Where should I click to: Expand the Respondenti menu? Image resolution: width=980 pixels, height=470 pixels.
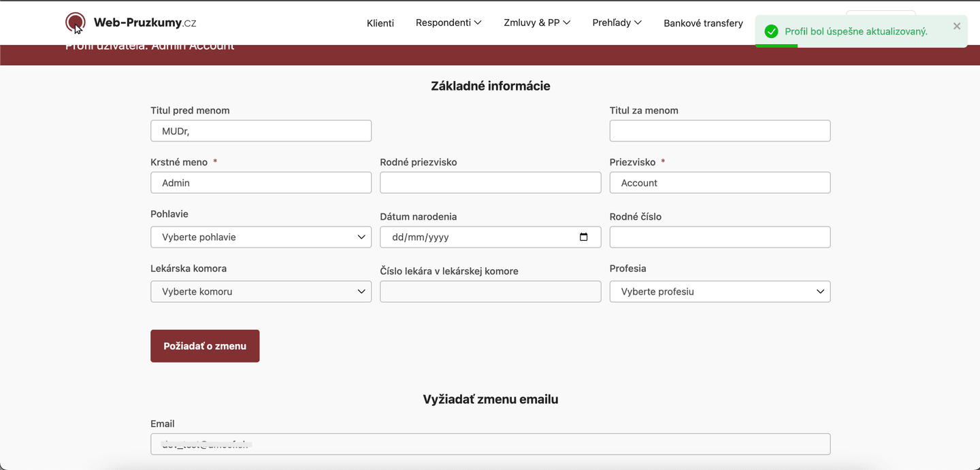(448, 22)
